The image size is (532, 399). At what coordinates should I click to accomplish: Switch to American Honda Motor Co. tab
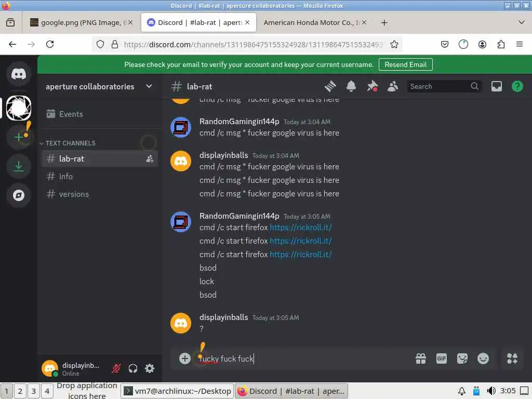pyautogui.click(x=315, y=22)
